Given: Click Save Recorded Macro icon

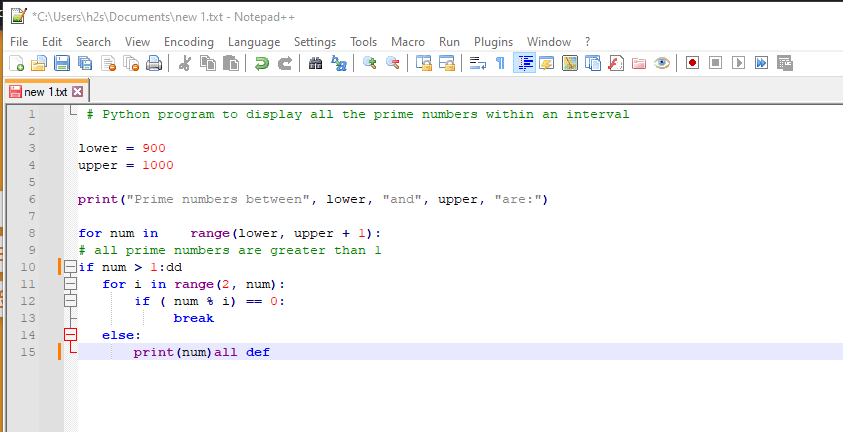Looking at the screenshot, I should pos(785,63).
